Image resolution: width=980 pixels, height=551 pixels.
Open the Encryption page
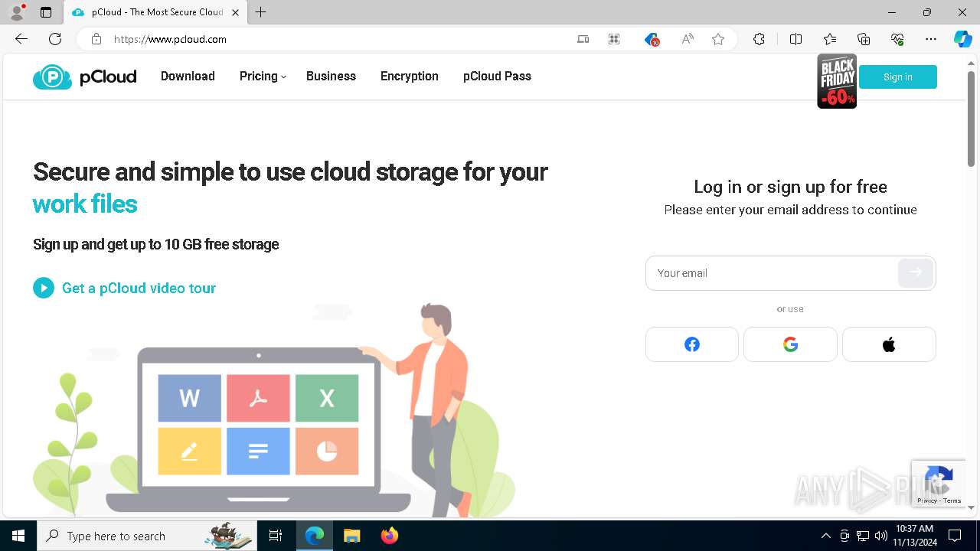(410, 77)
